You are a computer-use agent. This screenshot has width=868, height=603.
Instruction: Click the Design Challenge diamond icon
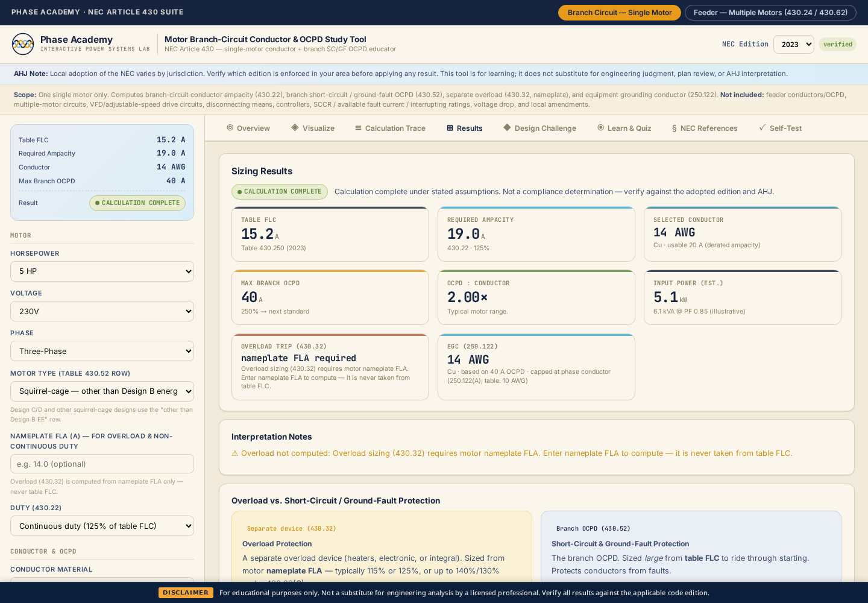click(x=507, y=128)
